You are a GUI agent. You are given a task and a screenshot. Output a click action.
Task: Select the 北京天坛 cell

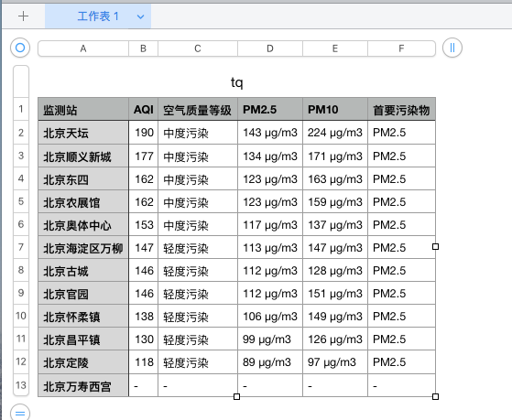[83, 133]
